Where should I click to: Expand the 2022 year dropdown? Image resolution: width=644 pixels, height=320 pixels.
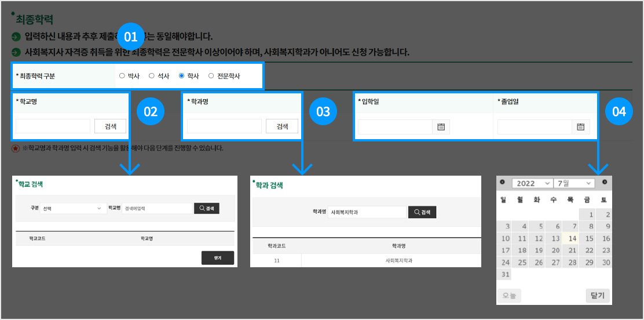[x=532, y=183]
